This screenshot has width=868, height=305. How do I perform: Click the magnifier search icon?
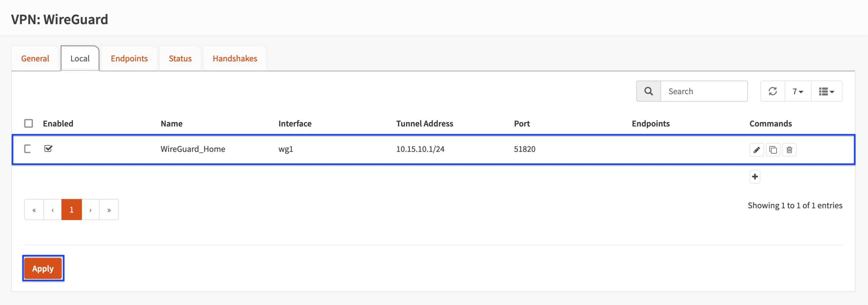(x=649, y=91)
